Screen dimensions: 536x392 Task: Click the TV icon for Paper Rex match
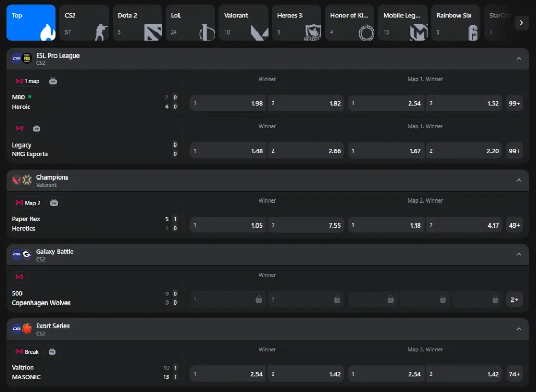[x=54, y=203]
